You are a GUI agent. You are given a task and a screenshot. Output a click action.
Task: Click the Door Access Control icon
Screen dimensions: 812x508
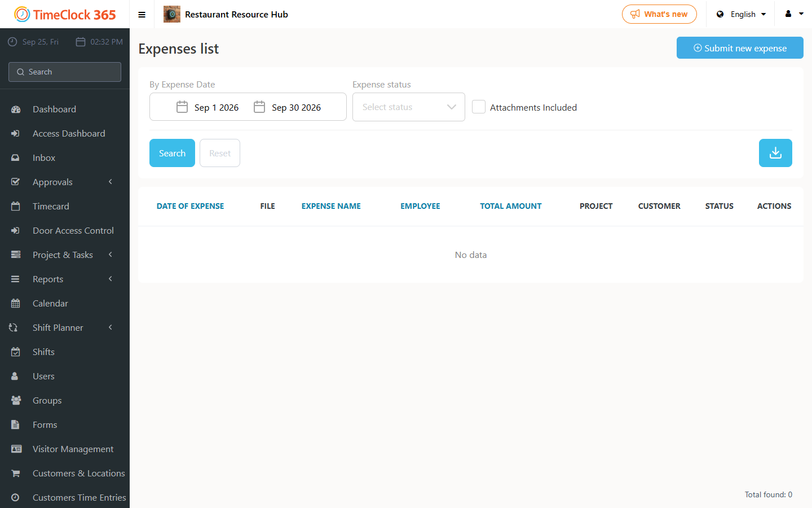pyautogui.click(x=16, y=231)
